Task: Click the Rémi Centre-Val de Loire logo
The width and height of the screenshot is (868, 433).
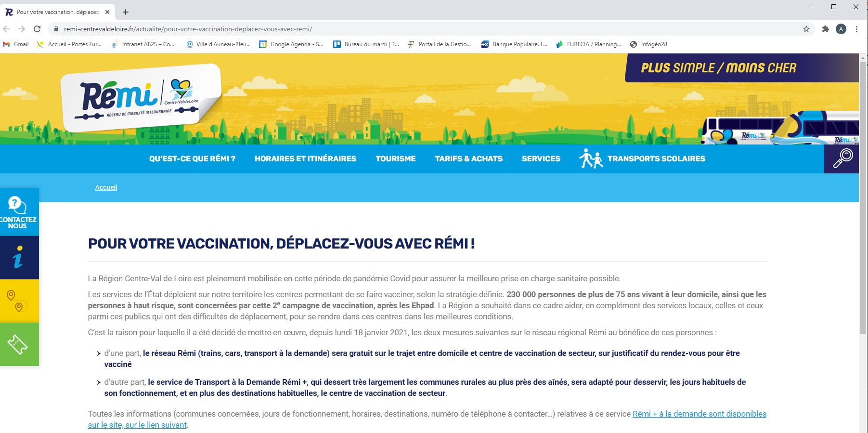Action: click(x=141, y=98)
